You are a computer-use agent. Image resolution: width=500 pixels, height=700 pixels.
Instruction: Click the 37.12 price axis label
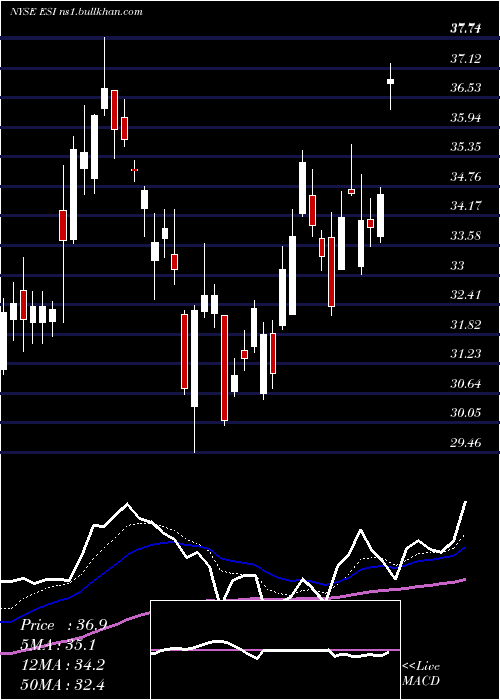[466, 58]
